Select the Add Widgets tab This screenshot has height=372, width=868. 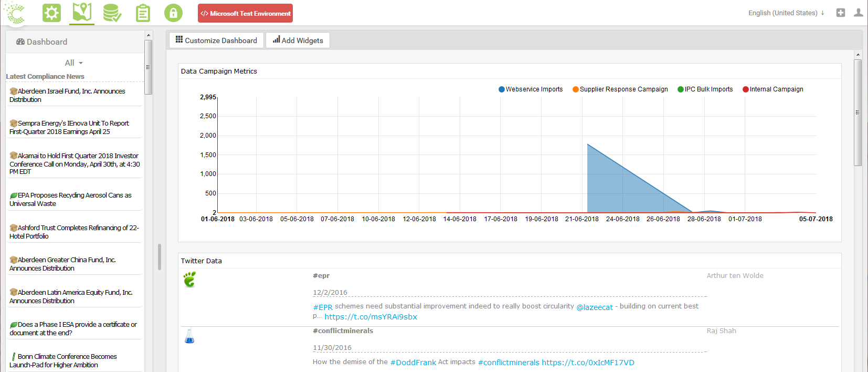(298, 40)
